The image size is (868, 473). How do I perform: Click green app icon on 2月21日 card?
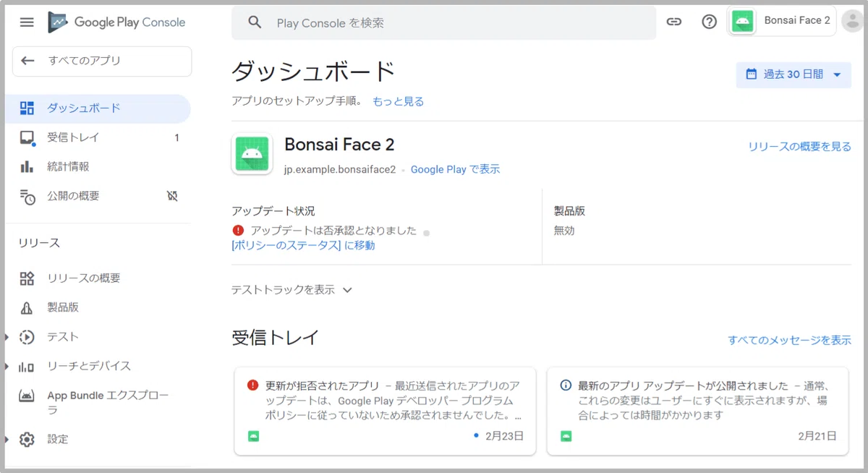click(566, 436)
